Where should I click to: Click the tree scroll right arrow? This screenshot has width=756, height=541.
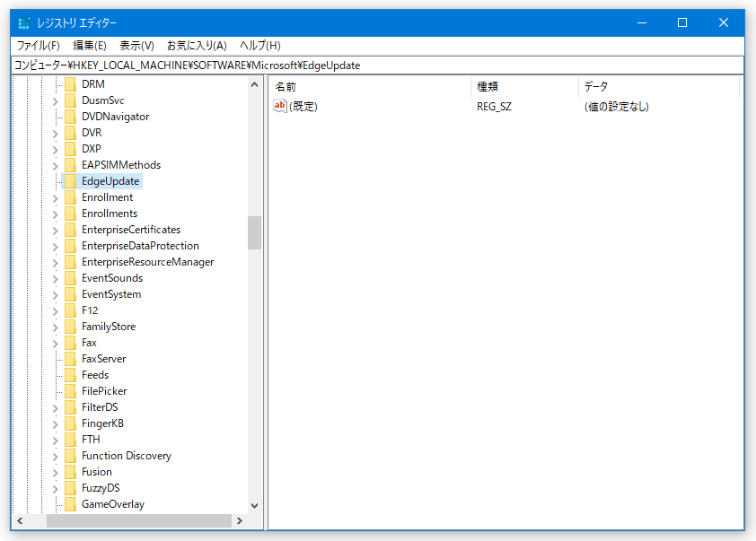tap(240, 520)
